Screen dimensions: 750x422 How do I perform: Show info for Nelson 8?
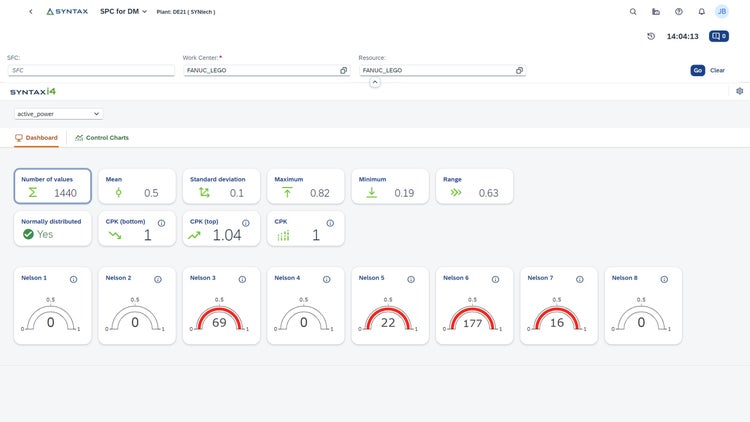tap(664, 279)
